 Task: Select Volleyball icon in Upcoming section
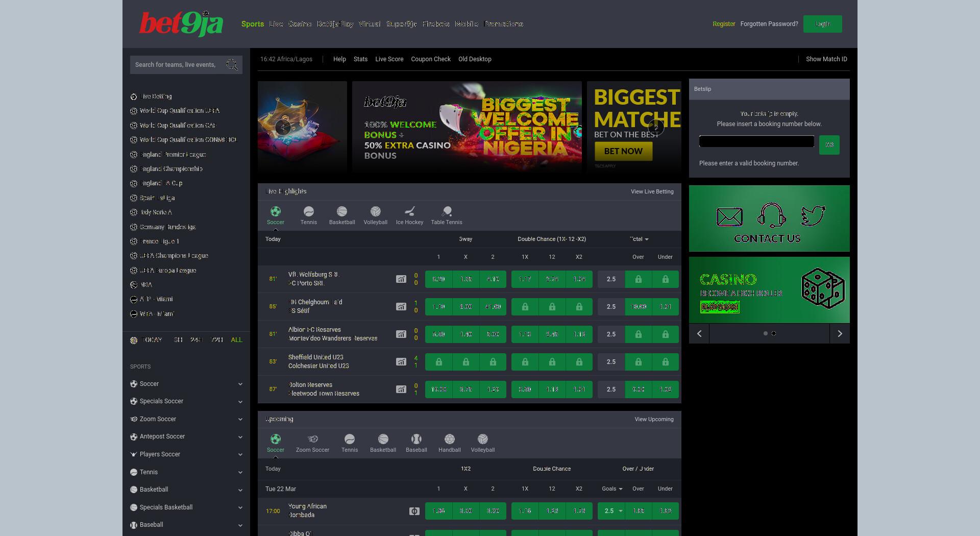point(483,439)
